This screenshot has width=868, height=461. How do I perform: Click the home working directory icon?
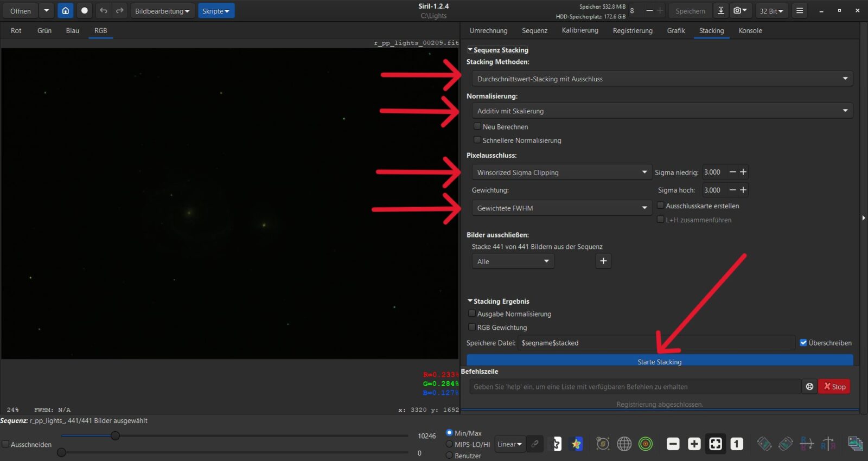click(65, 11)
